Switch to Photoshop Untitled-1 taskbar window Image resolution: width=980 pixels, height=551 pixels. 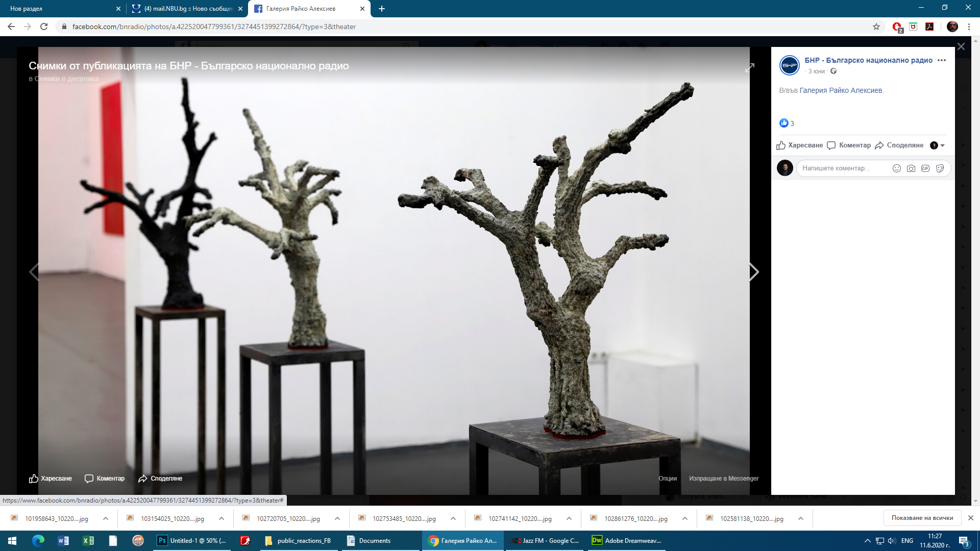click(192, 541)
